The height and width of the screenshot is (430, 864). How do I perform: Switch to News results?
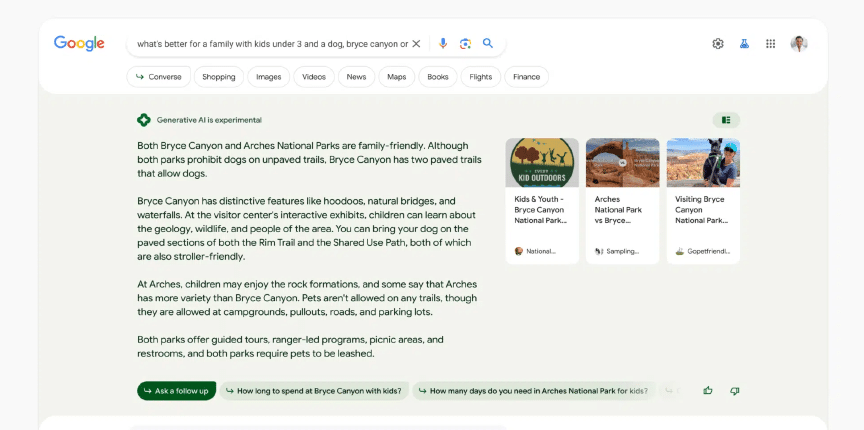356,77
